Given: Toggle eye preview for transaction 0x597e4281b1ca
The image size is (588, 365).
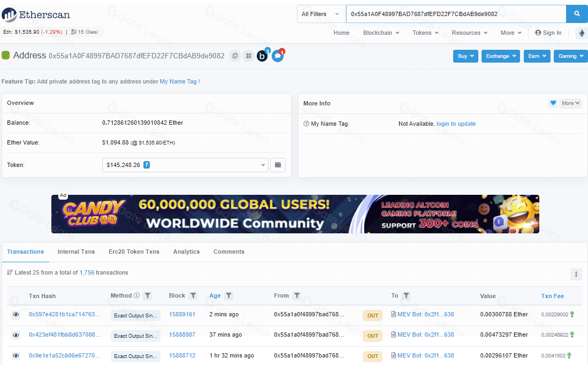Looking at the screenshot, I should [16, 315].
